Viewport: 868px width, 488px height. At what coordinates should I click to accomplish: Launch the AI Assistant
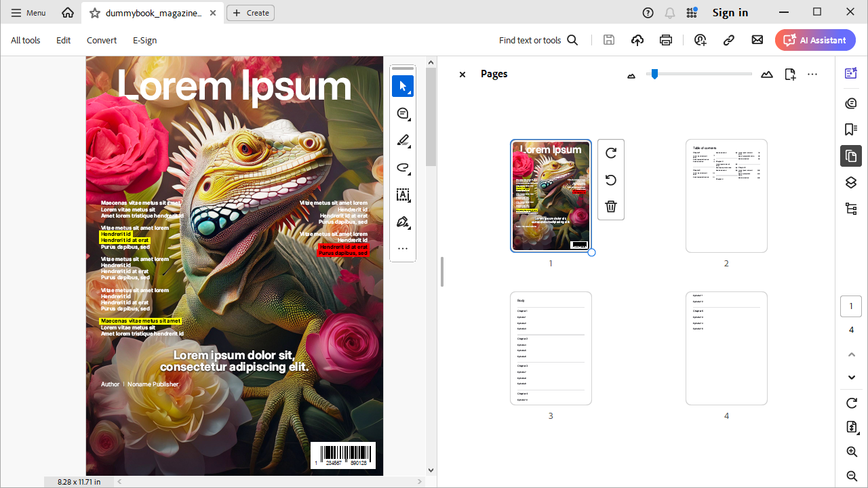click(815, 40)
